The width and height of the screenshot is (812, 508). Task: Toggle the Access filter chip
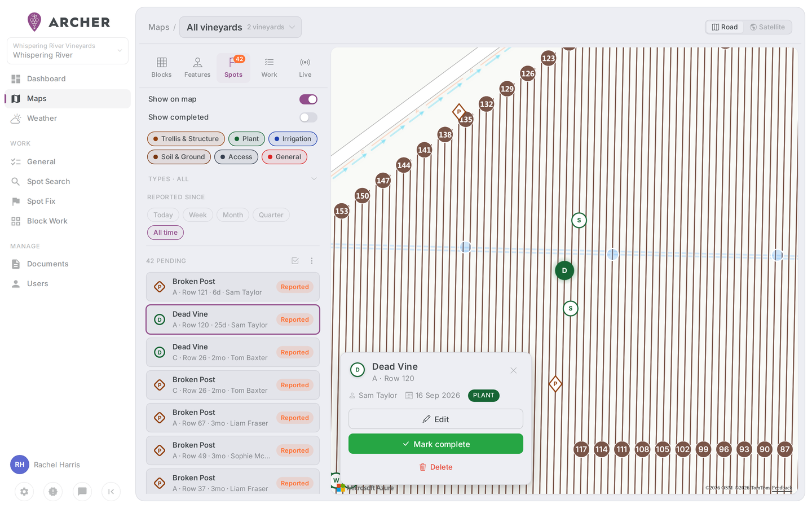click(236, 157)
